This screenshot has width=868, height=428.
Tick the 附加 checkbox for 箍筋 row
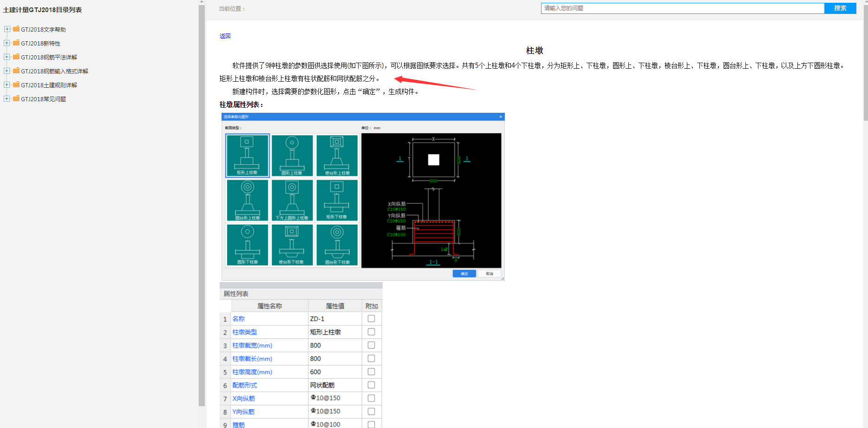371,424
